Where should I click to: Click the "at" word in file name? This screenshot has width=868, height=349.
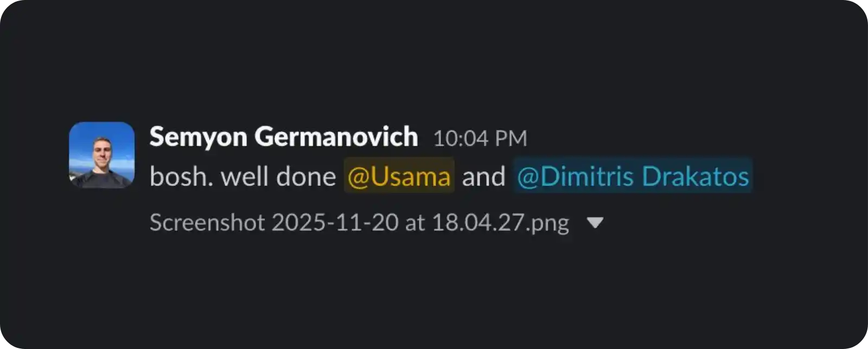[415, 223]
